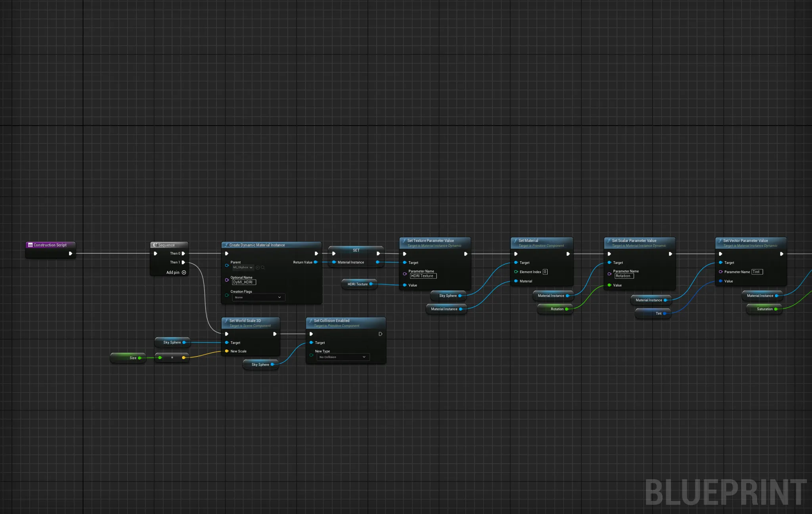This screenshot has width=812, height=514.
Task: Click the New Scale yellow input pin
Action: 227,351
